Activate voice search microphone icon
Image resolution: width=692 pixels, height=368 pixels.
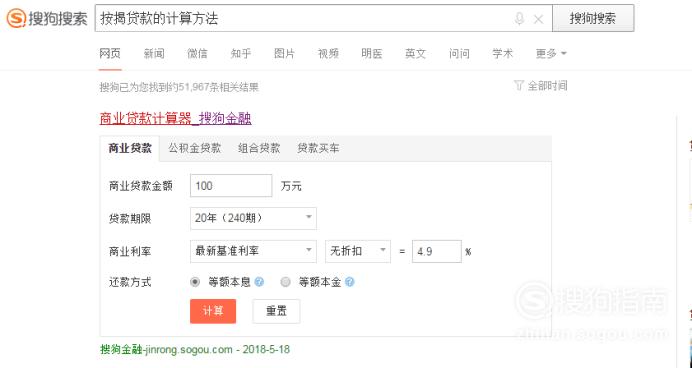(519, 19)
